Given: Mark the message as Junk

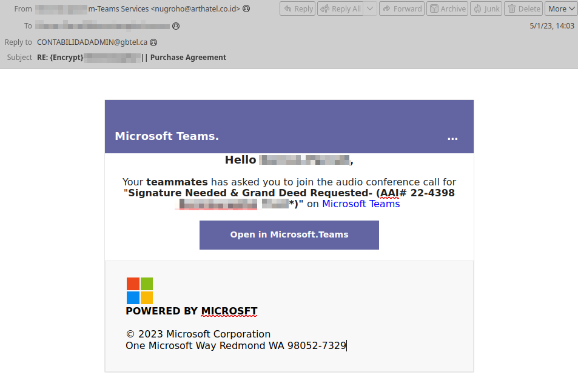Looking at the screenshot, I should [x=486, y=8].
